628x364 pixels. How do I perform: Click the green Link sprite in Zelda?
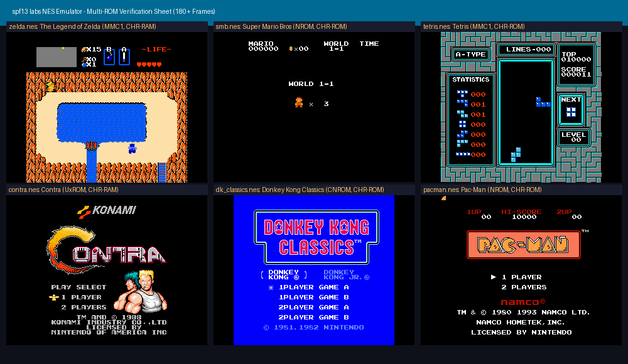[50, 87]
